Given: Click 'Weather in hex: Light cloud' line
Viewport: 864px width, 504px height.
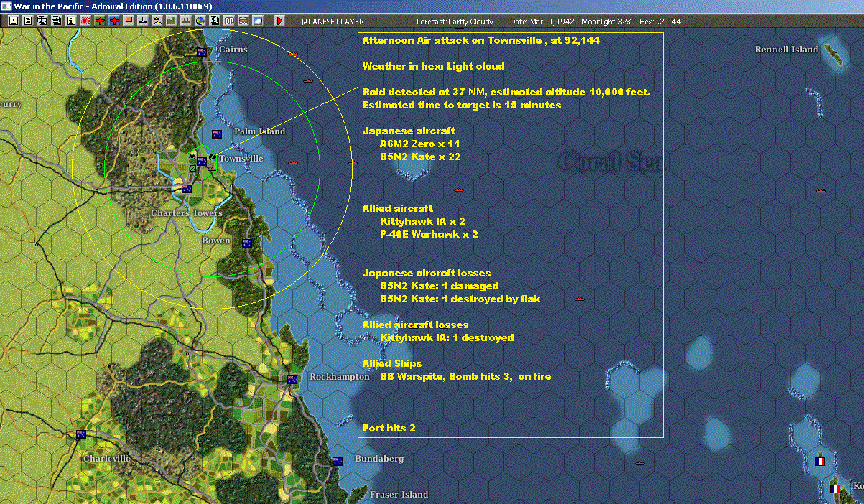Looking at the screenshot, I should [x=434, y=66].
